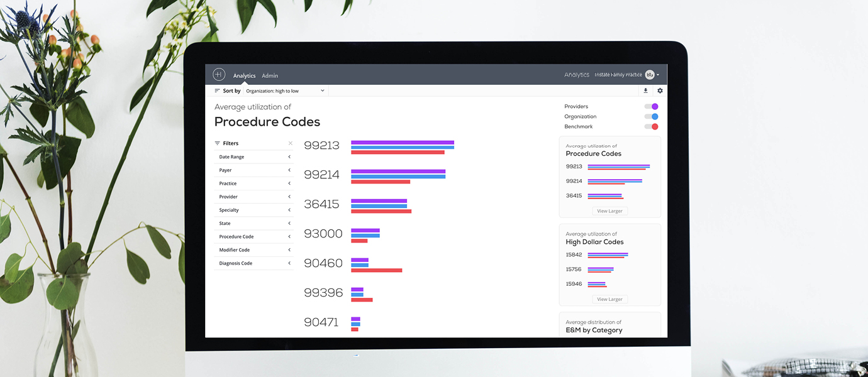Expand the Procedure Code filter
The width and height of the screenshot is (868, 377).
tap(254, 237)
